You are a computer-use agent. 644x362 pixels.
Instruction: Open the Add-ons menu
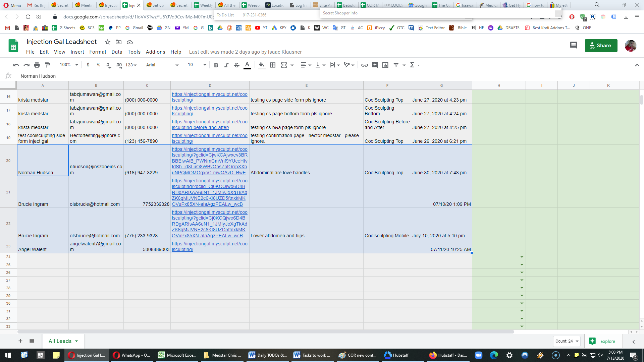coord(155,52)
